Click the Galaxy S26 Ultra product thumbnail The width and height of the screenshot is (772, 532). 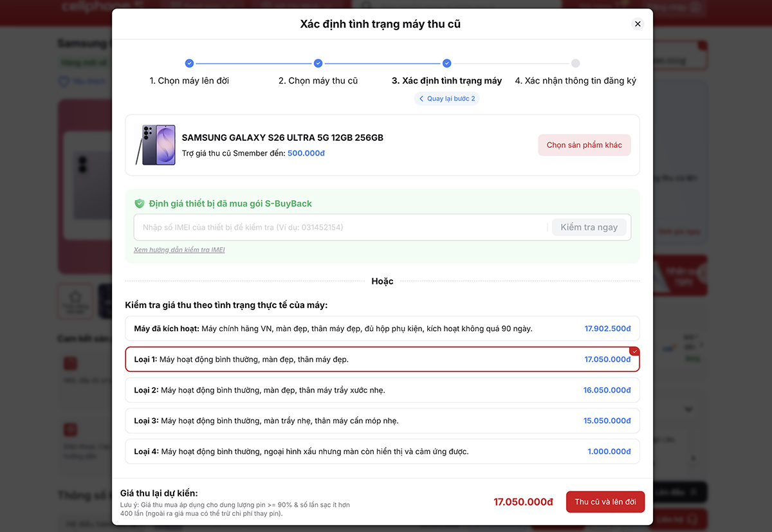click(155, 145)
